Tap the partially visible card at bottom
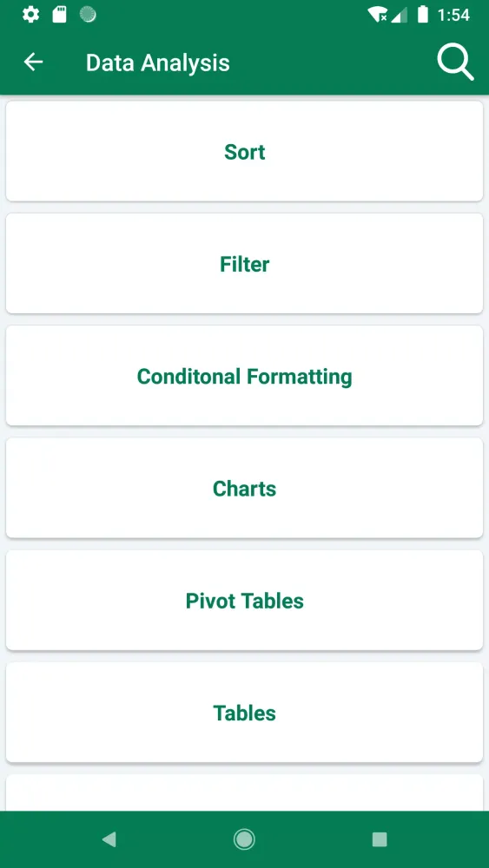489x868 pixels. (x=244, y=792)
